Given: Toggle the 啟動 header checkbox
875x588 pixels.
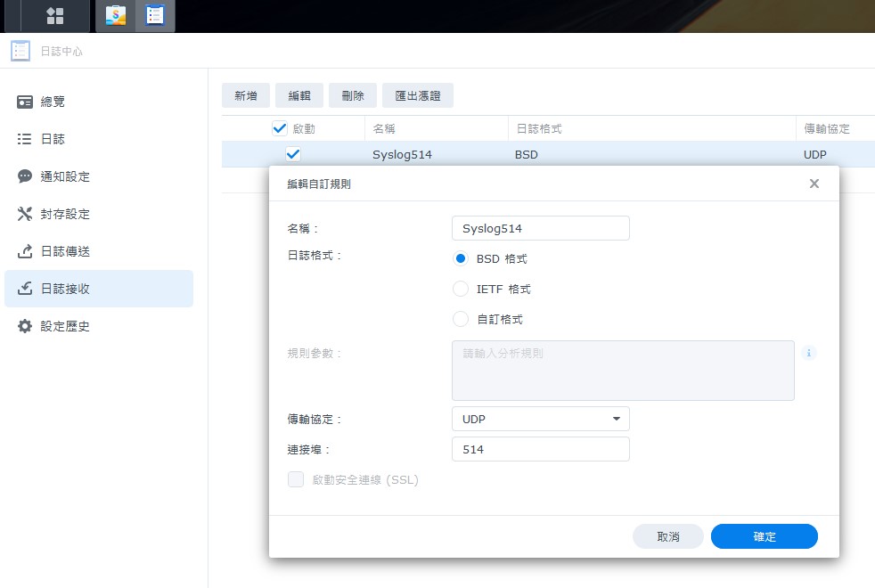Looking at the screenshot, I should (x=280, y=128).
